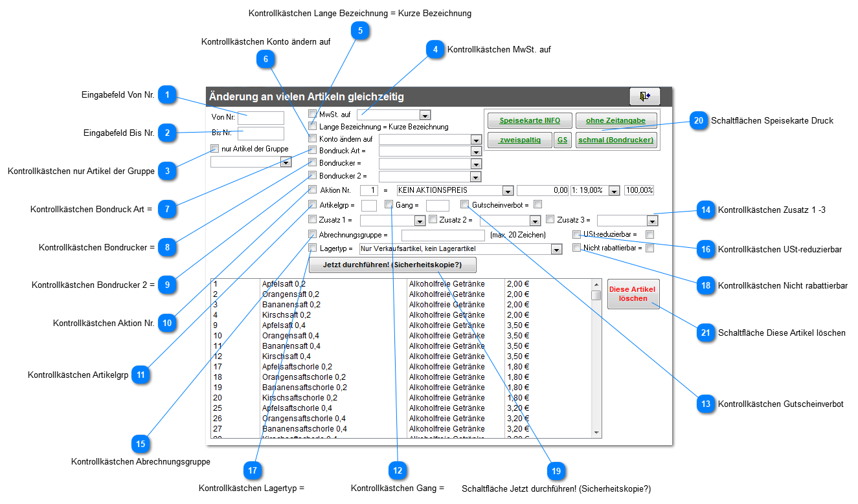Click the article list scrollbar up arrow
This screenshot has width=858, height=504.
click(596, 283)
